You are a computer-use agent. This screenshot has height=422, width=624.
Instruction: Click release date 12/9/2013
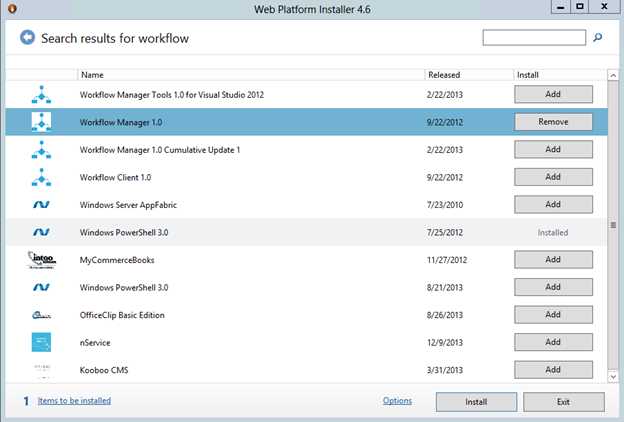click(445, 342)
